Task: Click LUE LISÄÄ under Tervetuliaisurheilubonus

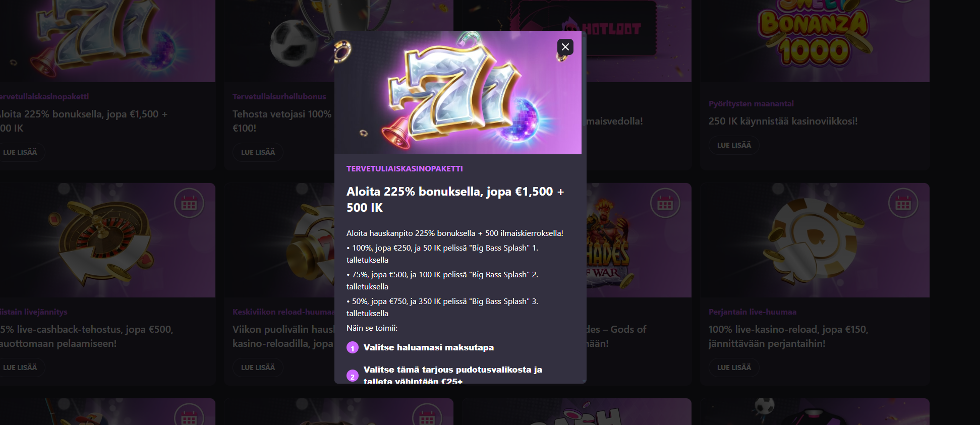Action: click(258, 152)
